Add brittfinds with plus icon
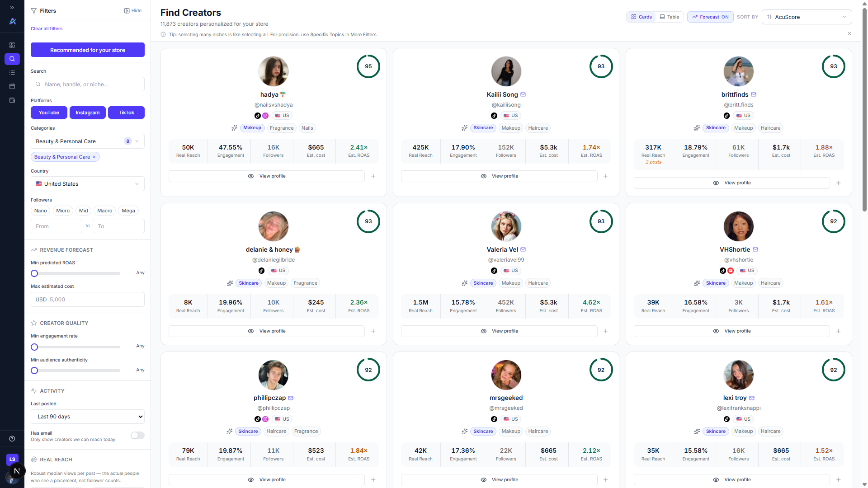Screen dimensions: 868x488 839,183
